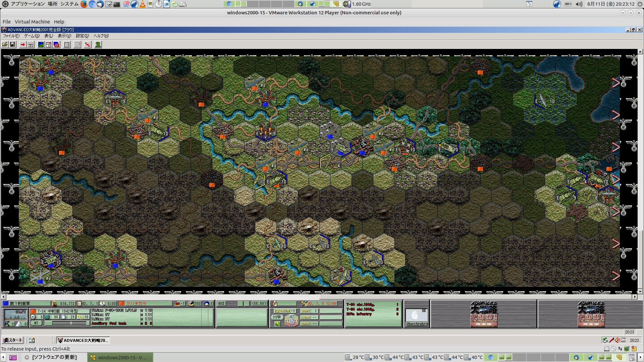Image resolution: width=644 pixels, height=362 pixels.
Task: Switch to windows2000-15 panel task
Action: (x=120, y=357)
